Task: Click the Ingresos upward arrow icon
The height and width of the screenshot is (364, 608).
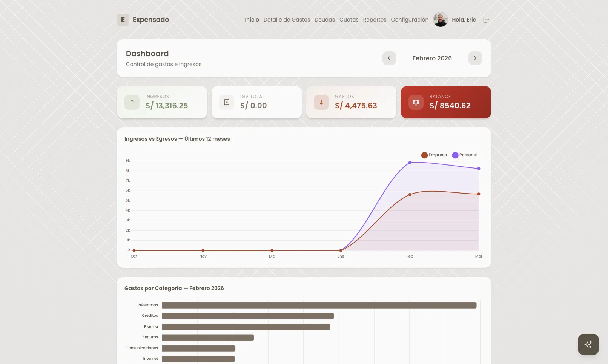Action: (x=131, y=102)
